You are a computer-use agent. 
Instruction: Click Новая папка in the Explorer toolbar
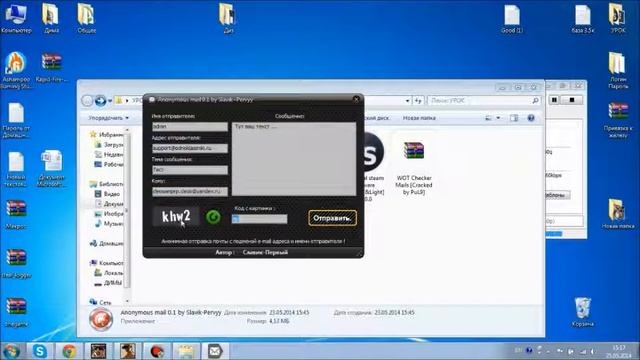(x=419, y=118)
